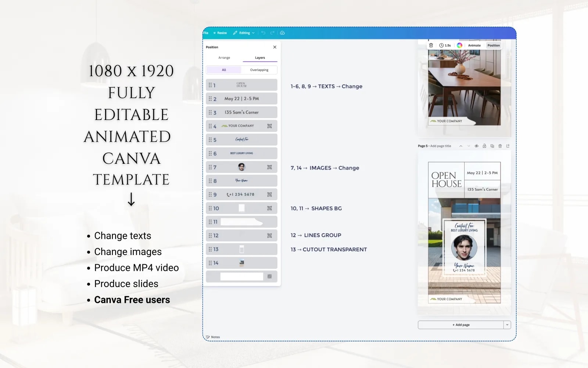This screenshot has width=588, height=368.
Task: Open the 1.5s timing clock control
Action: pyautogui.click(x=445, y=45)
